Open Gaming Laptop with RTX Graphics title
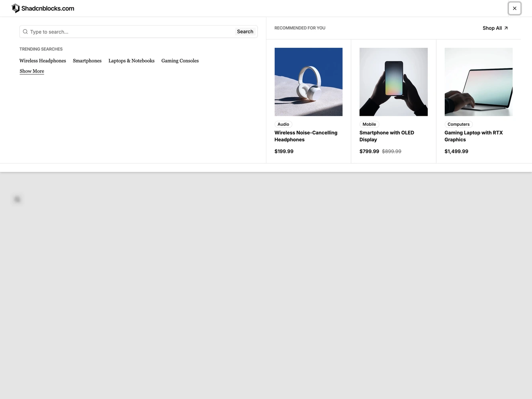532x399 pixels. tap(473, 136)
